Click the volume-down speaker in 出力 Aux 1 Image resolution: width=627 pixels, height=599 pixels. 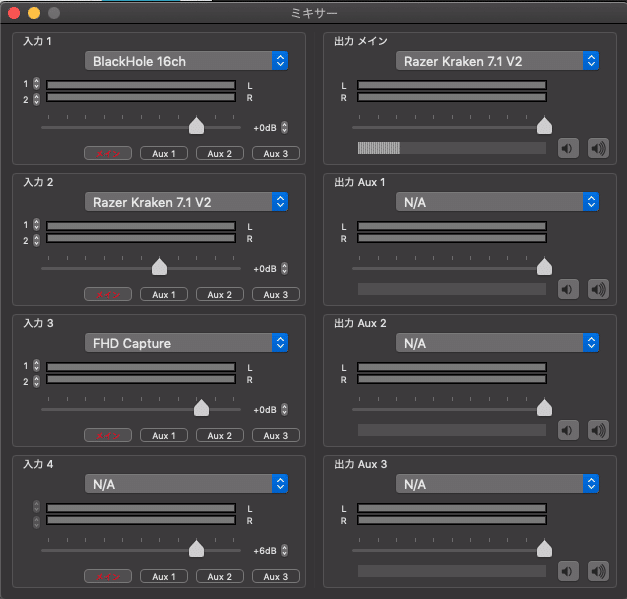click(568, 289)
